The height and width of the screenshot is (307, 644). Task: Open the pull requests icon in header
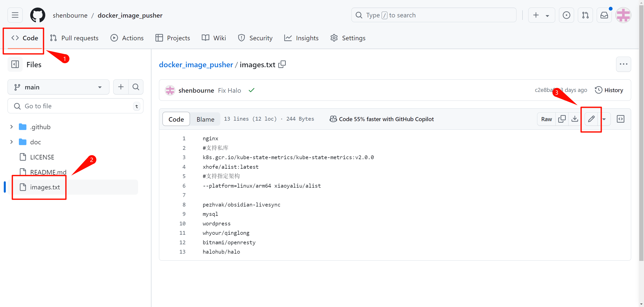[585, 15]
